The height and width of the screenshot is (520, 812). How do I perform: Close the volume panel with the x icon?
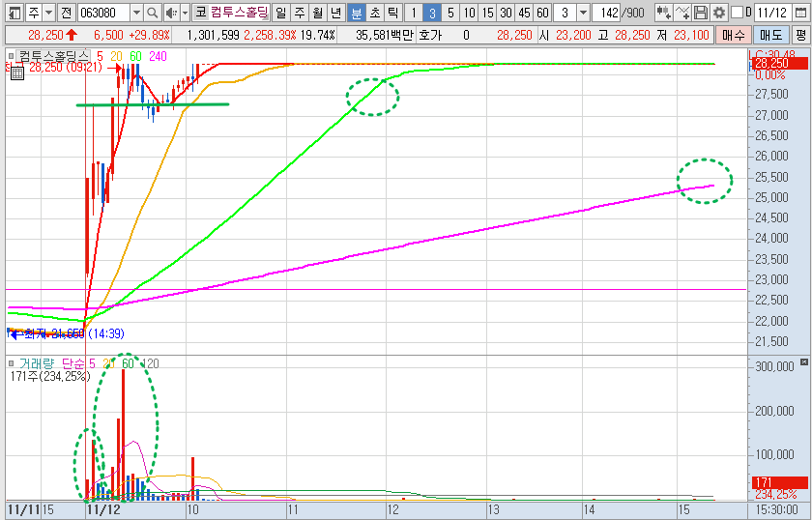(803, 361)
